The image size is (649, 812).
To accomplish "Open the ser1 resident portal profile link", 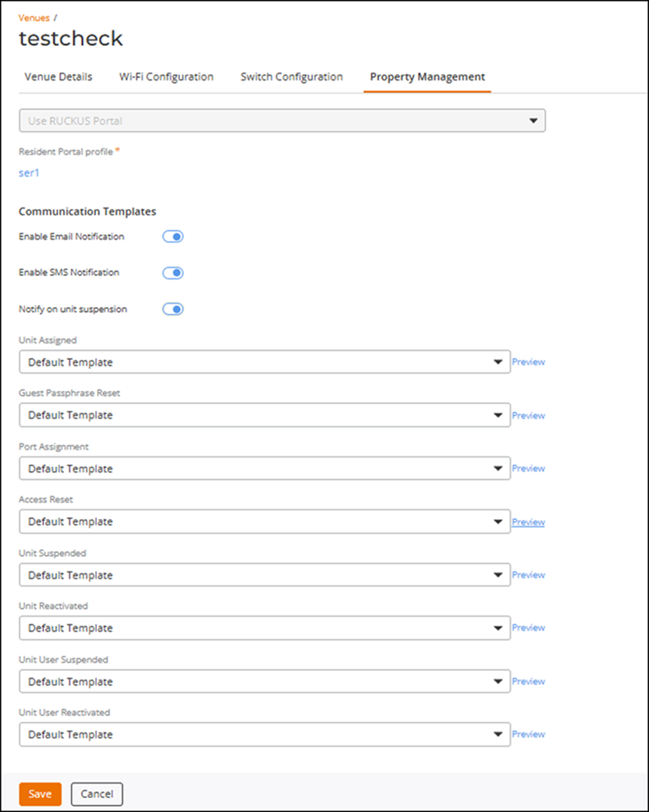I will coord(29,173).
